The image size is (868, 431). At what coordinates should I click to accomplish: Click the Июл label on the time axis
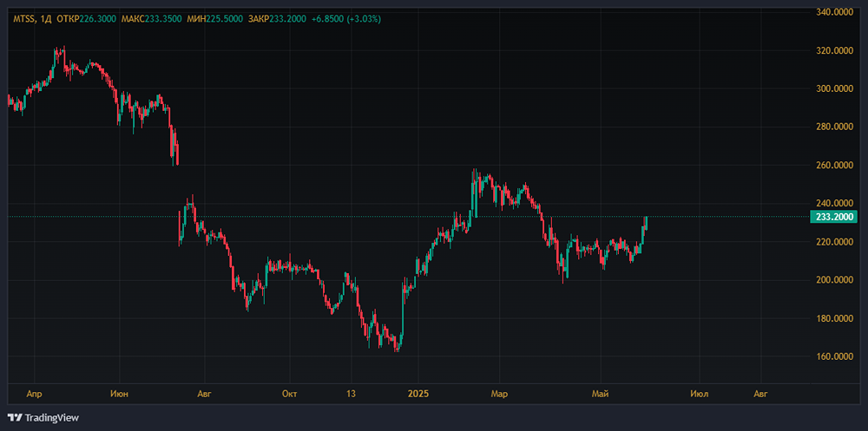click(700, 394)
